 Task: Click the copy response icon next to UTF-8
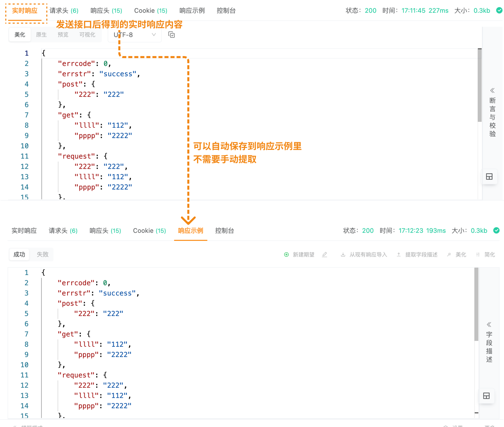pyautogui.click(x=172, y=35)
